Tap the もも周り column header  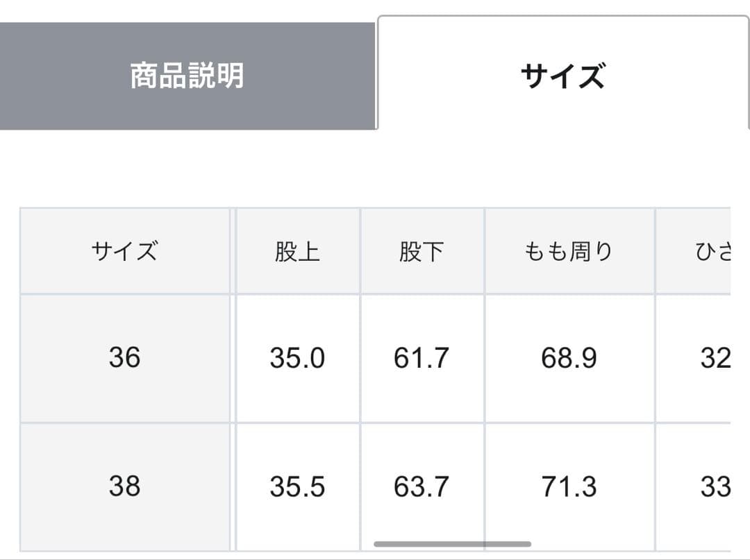569,251
